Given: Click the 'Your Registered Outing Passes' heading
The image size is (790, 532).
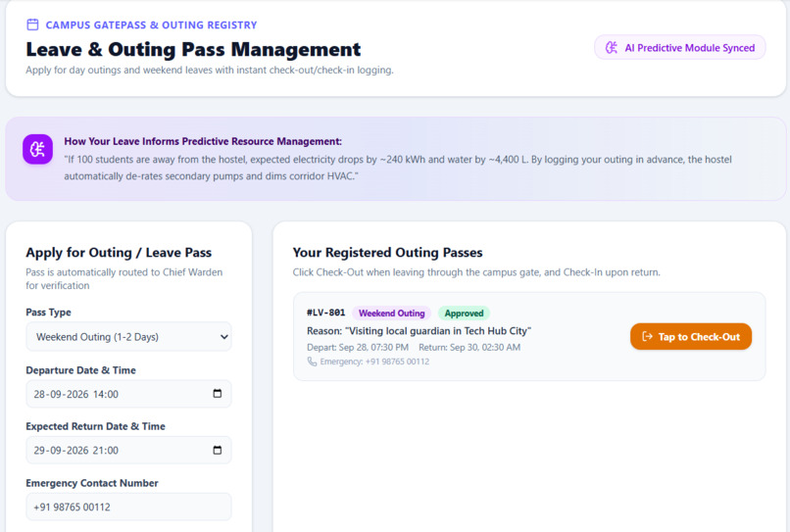Looking at the screenshot, I should coord(387,253).
